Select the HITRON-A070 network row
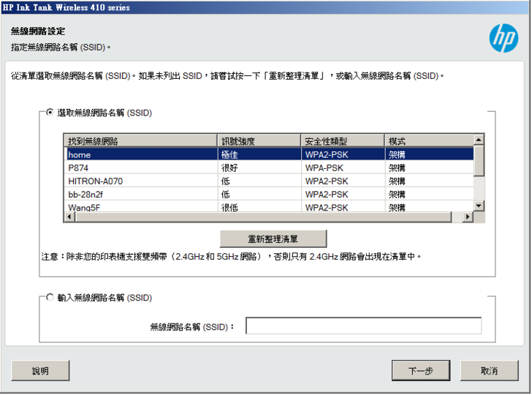Screen dimensions: 532x395 click(x=269, y=181)
